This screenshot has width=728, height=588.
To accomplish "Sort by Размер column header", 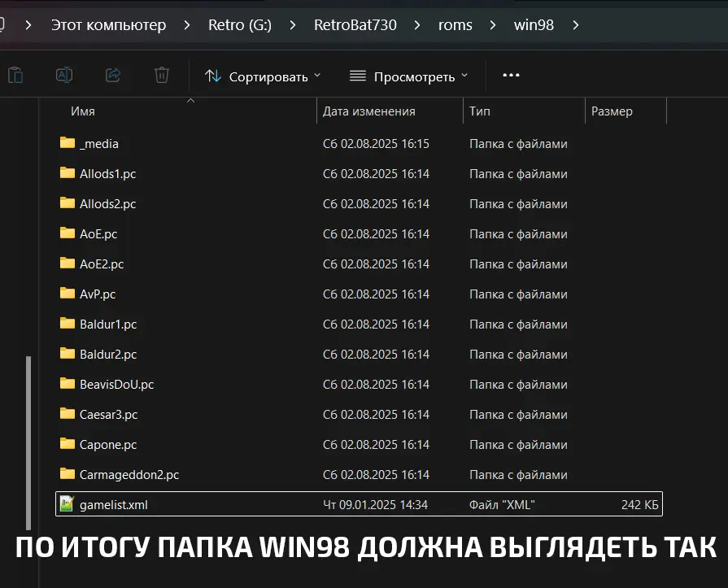I will coord(612,111).
